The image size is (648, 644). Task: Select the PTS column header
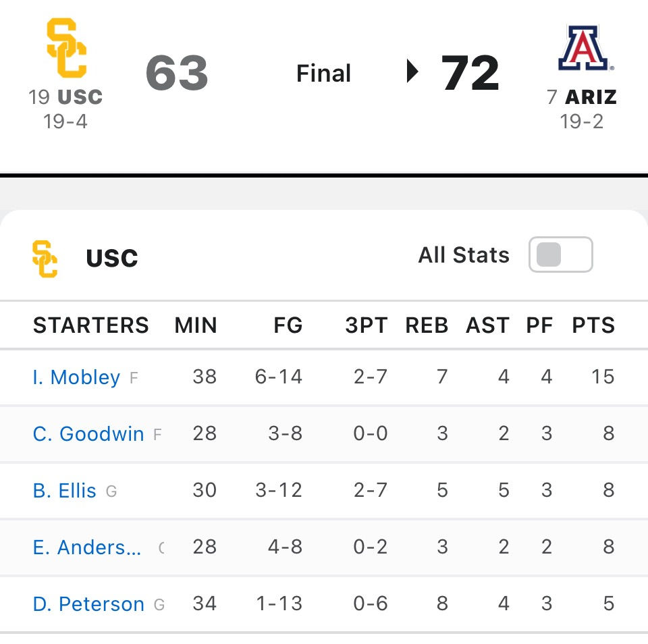coord(593,325)
